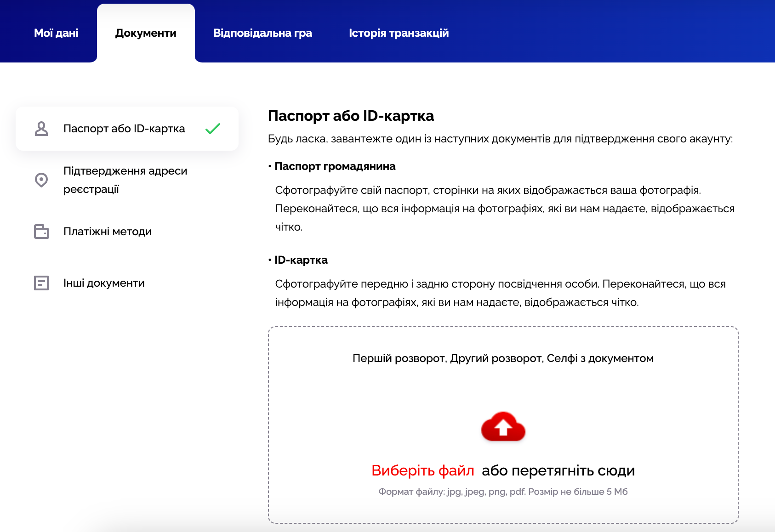775x532 pixels.
Task: Click the Паспорт громадянина bullet heading
Action: [335, 166]
